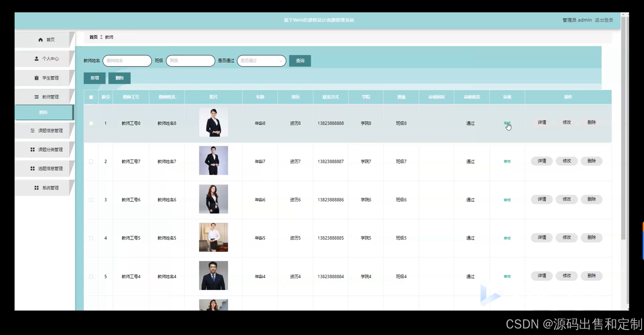Toggle the select-all checkbox in the table header
Image resolution: width=644 pixels, height=335 pixels.
coord(91,97)
